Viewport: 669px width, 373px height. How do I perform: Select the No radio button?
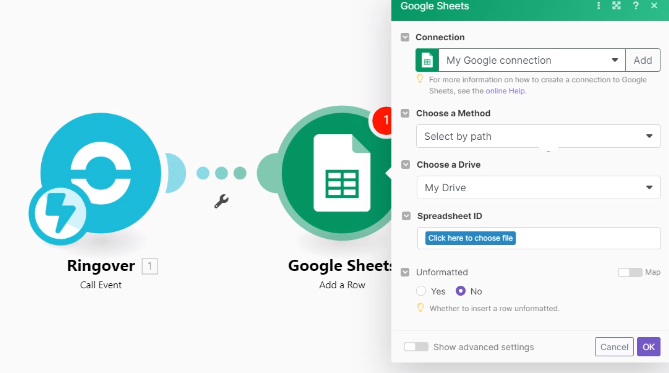pos(460,291)
